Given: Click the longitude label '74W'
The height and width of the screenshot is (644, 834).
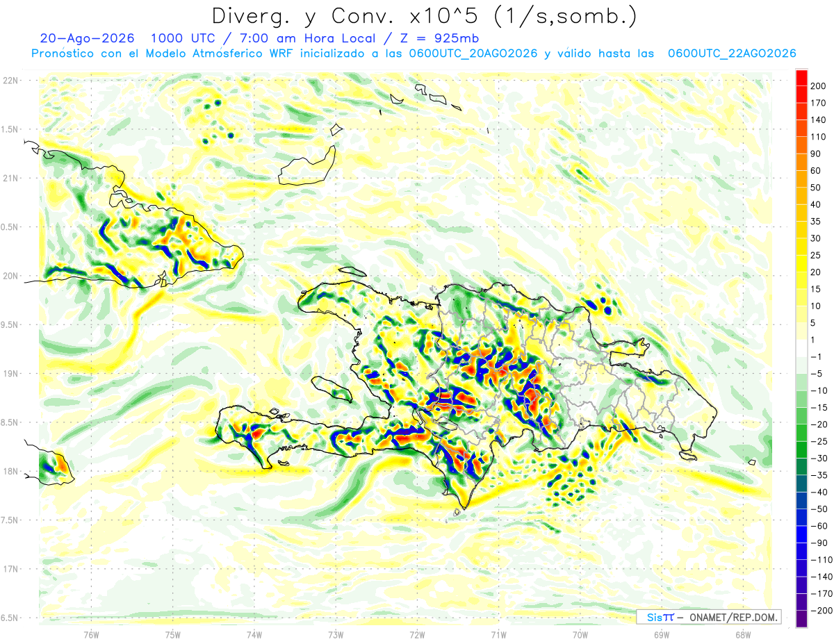Looking at the screenshot, I should click(254, 635).
